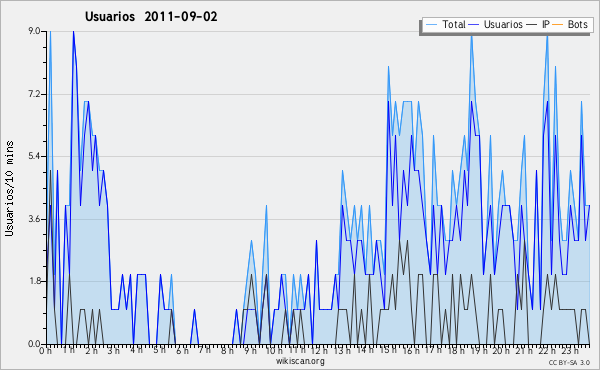
Task: Click the 'wikiscan.org' source label
Action: [x=300, y=361]
